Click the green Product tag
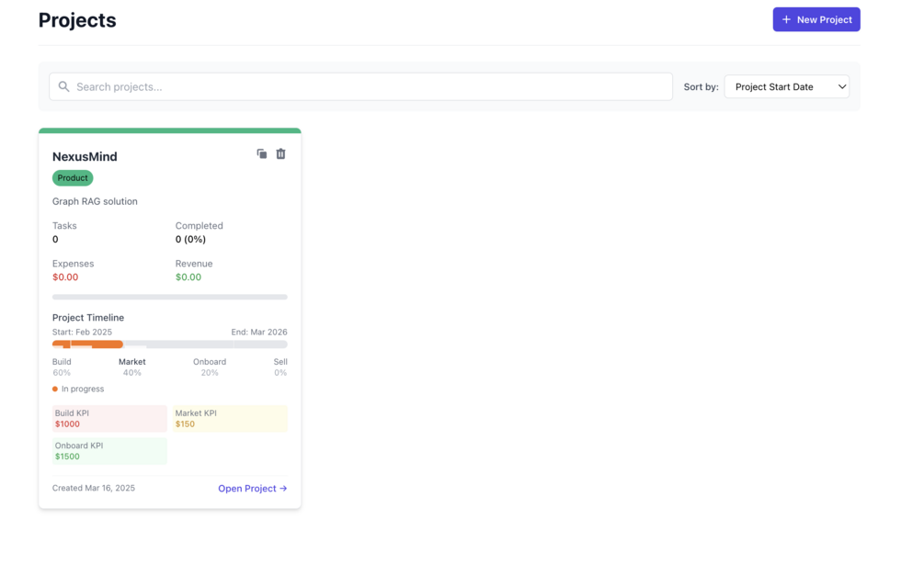Image resolution: width=924 pixels, height=576 pixels. click(73, 178)
